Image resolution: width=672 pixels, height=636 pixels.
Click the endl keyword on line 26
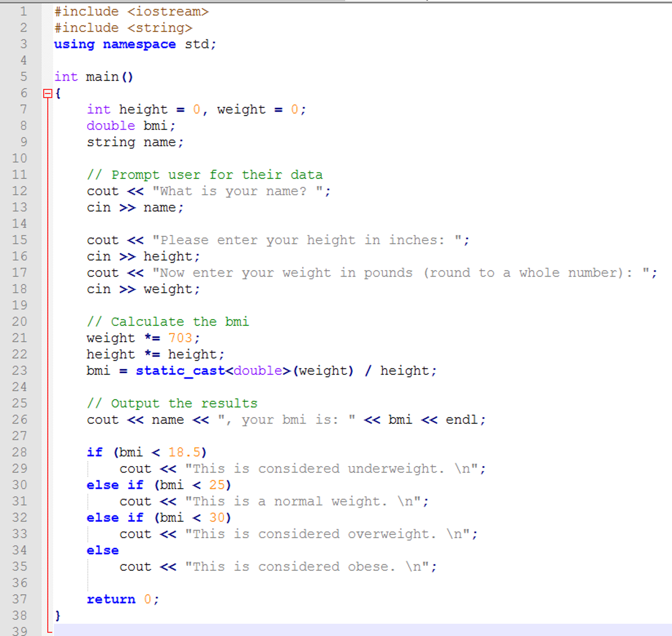(462, 419)
